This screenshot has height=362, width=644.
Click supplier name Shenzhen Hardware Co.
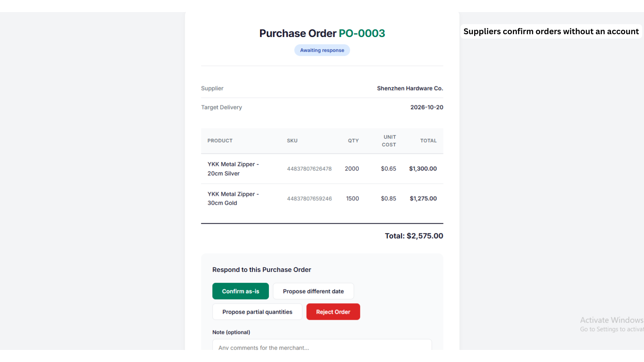(410, 88)
